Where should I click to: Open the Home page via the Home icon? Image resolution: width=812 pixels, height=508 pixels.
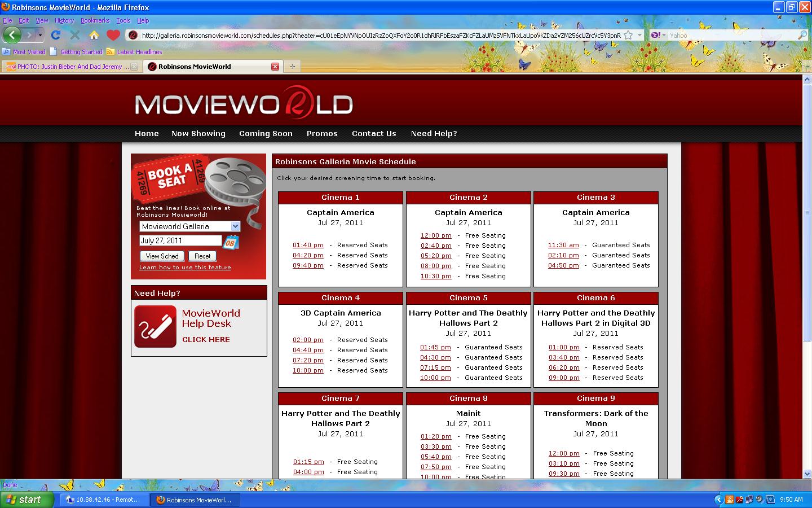[x=94, y=34]
